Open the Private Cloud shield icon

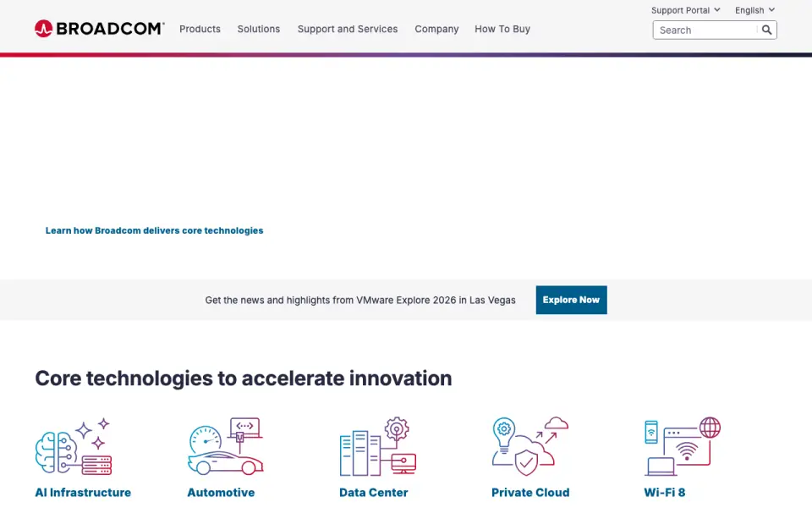pyautogui.click(x=529, y=446)
